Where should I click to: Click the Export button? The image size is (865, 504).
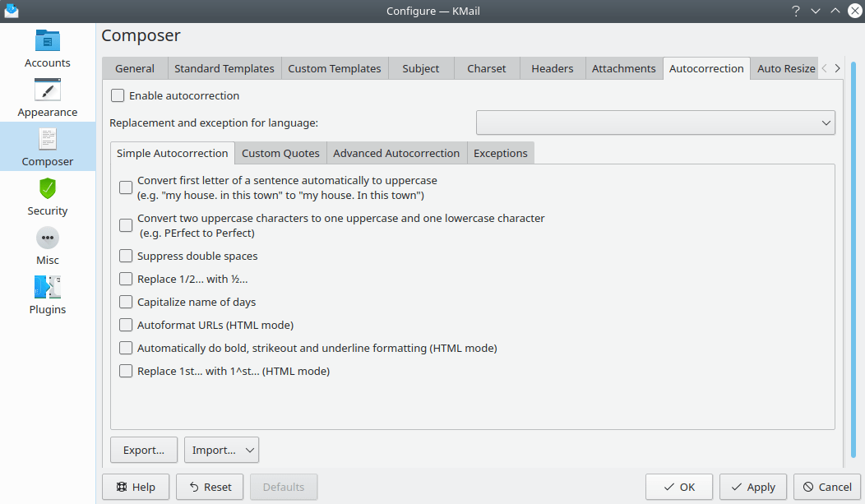point(144,450)
